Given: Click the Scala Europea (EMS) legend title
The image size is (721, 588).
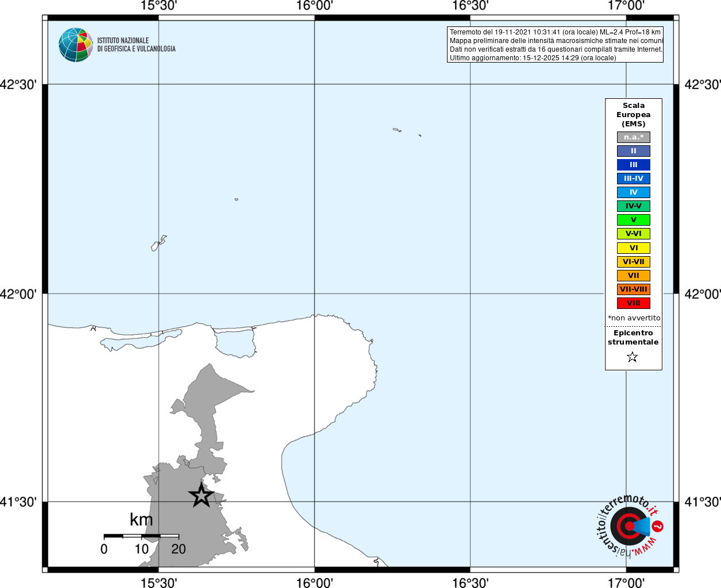Looking at the screenshot, I should (x=634, y=115).
